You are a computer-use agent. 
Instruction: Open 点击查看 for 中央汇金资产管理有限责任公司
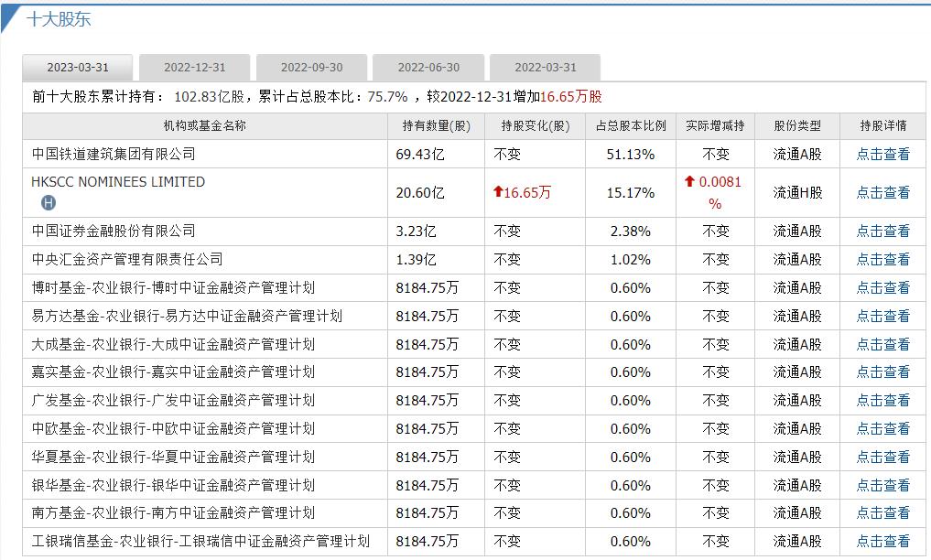click(882, 259)
